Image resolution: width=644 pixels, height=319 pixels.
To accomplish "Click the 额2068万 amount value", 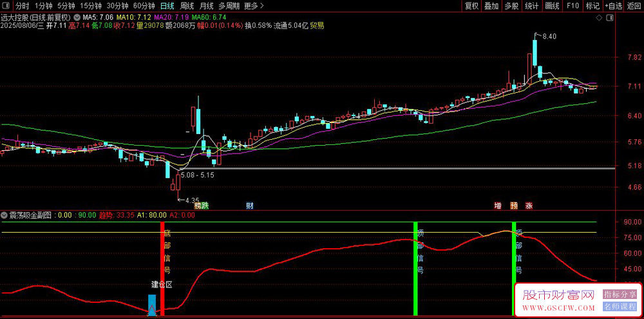I will point(180,26).
